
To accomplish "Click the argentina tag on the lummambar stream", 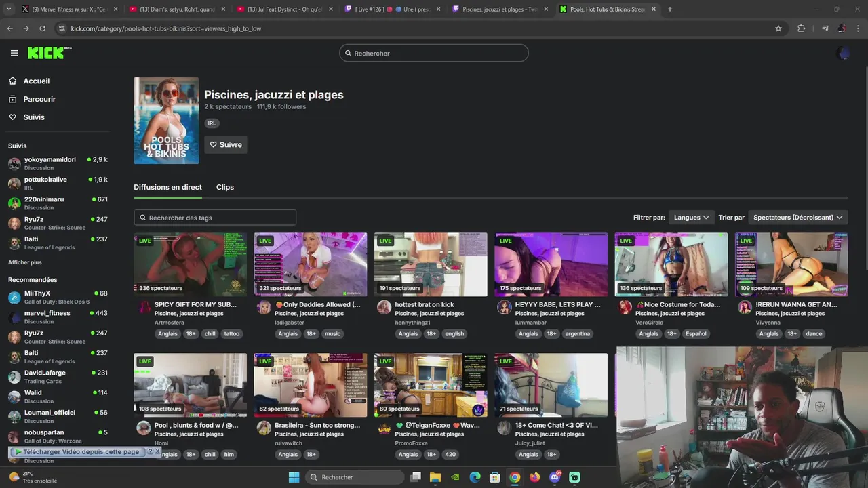I will [x=577, y=333].
